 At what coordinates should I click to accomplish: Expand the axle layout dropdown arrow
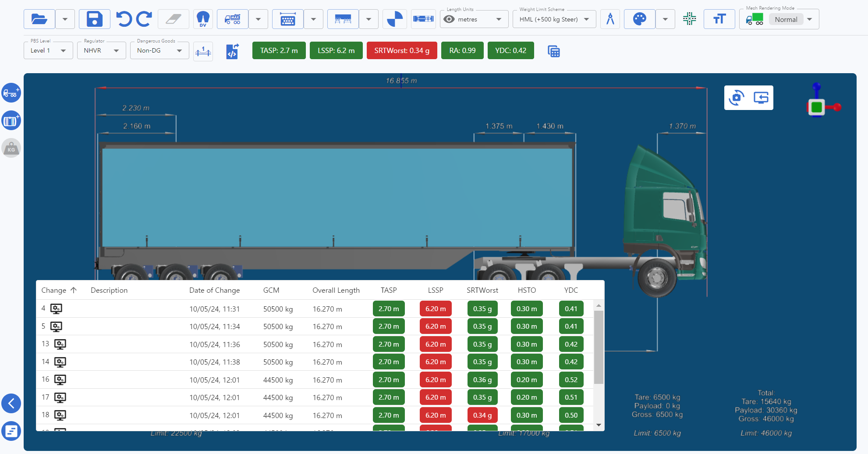pyautogui.click(x=369, y=19)
